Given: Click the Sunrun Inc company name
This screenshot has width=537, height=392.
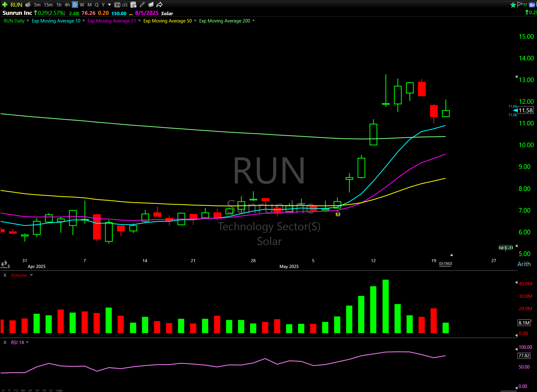Looking at the screenshot, I should 17,13.
